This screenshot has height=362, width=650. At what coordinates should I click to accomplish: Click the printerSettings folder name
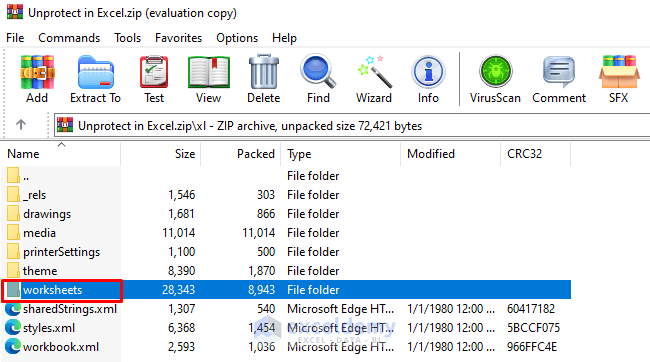pyautogui.click(x=61, y=252)
